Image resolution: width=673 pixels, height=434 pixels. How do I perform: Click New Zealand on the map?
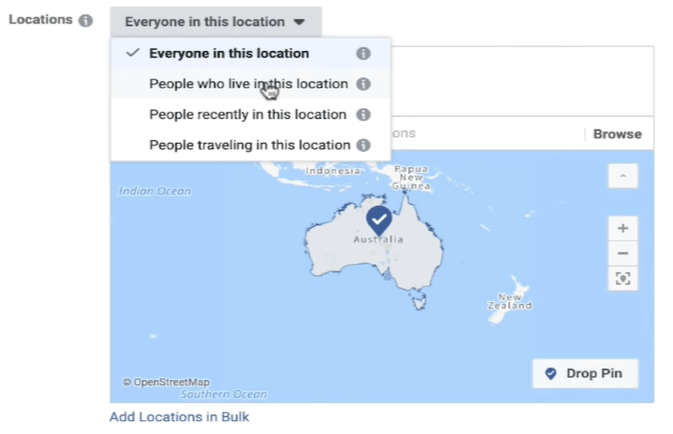click(x=510, y=301)
